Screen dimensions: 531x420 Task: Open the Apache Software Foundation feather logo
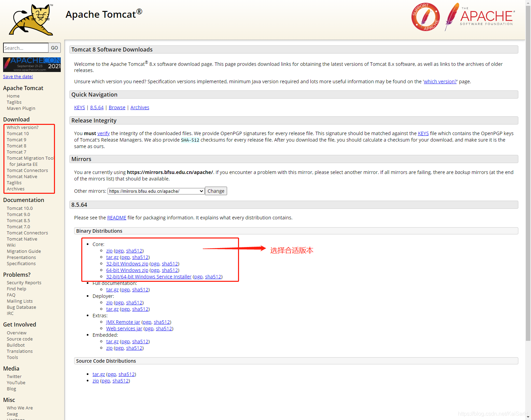(479, 17)
